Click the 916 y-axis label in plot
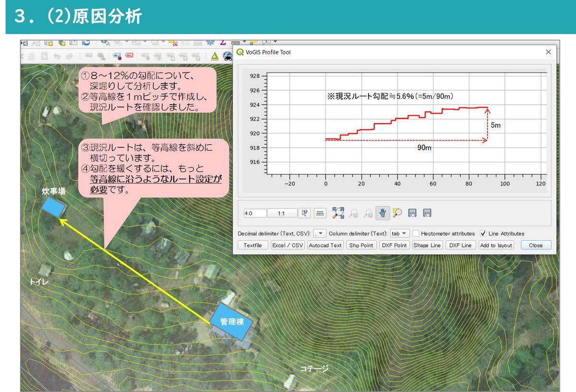The image size is (576, 392). pos(255,162)
